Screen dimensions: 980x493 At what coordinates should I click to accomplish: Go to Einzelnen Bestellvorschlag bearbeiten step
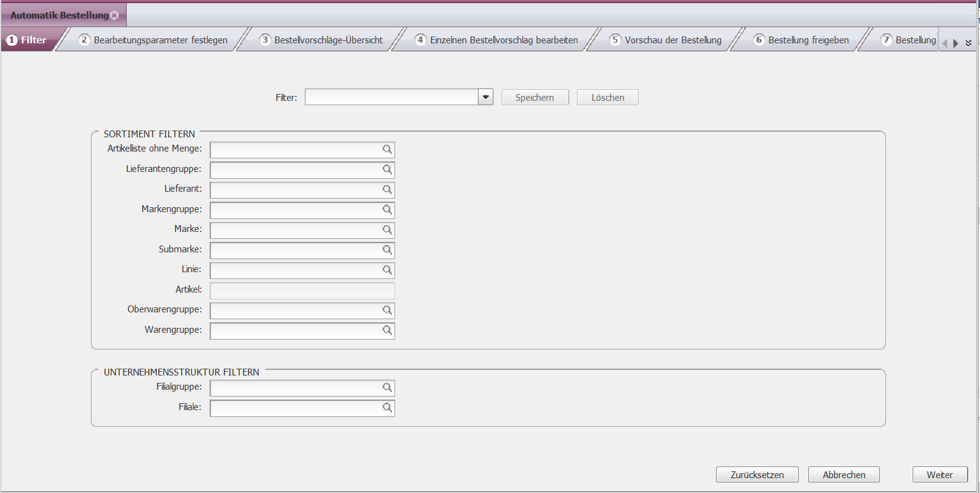pos(496,40)
